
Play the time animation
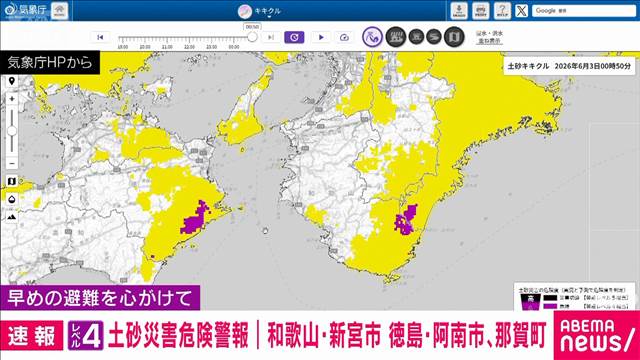click(321, 37)
